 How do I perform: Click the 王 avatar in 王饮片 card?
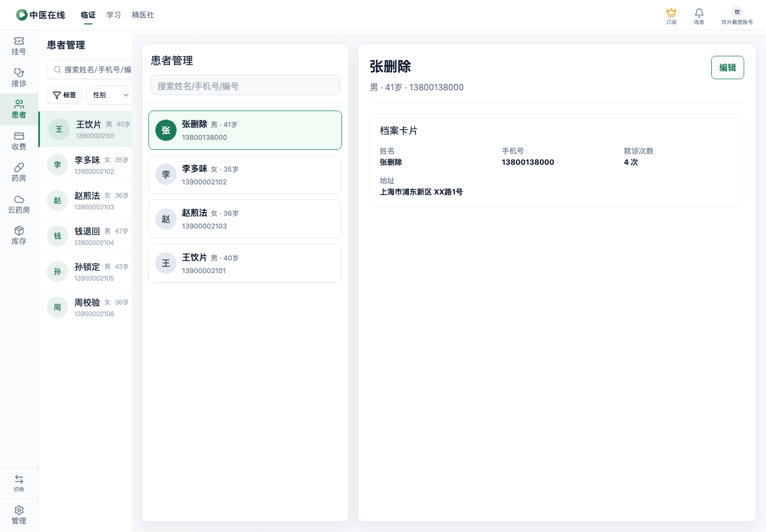[x=166, y=263]
